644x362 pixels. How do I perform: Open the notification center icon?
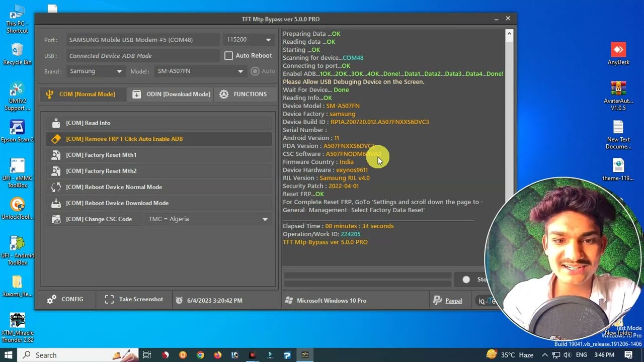pyautogui.click(x=628, y=355)
